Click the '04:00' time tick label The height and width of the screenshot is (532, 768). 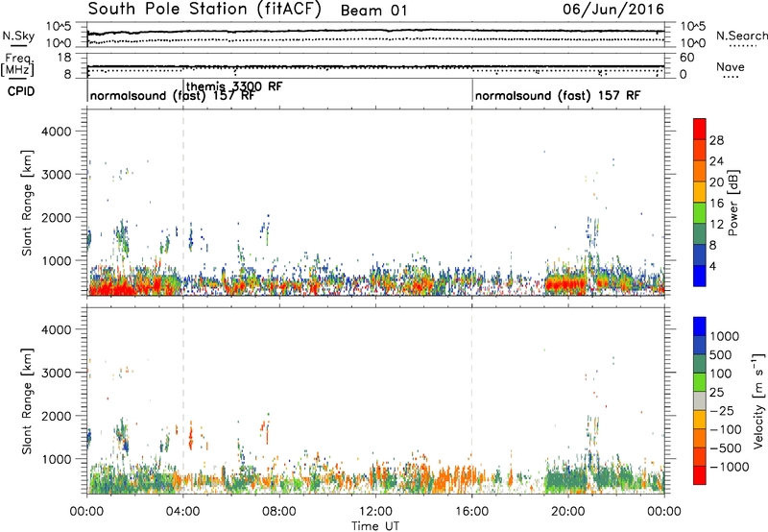pyautogui.click(x=182, y=512)
